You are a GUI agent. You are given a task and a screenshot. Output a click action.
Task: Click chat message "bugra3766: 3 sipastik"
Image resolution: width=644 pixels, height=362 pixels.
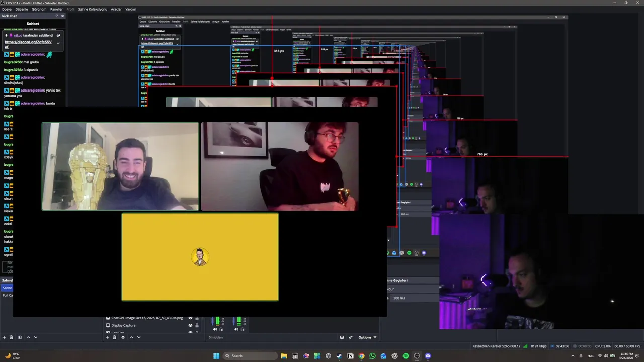pos(21,70)
